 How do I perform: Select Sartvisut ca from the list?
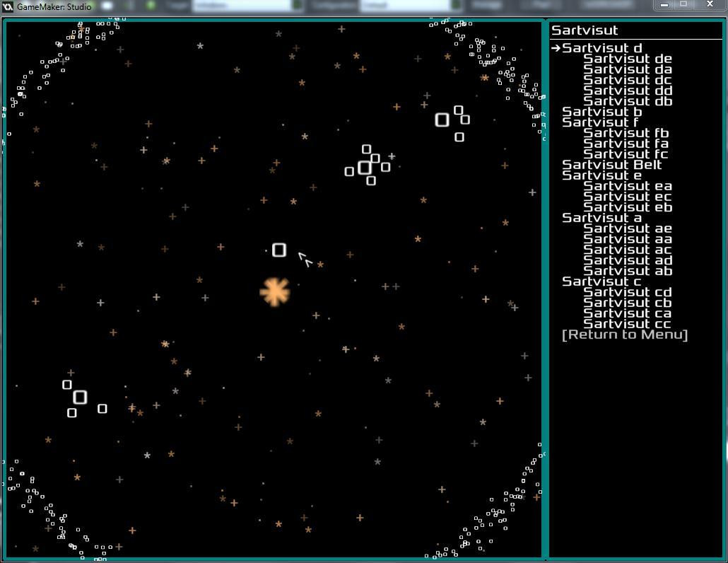[627, 314]
